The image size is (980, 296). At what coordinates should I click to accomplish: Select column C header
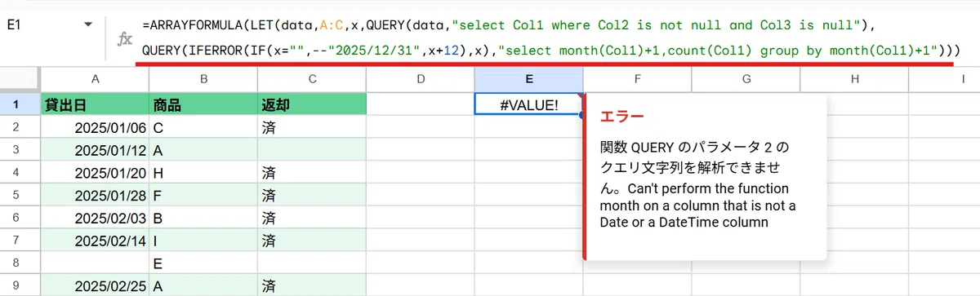click(312, 79)
